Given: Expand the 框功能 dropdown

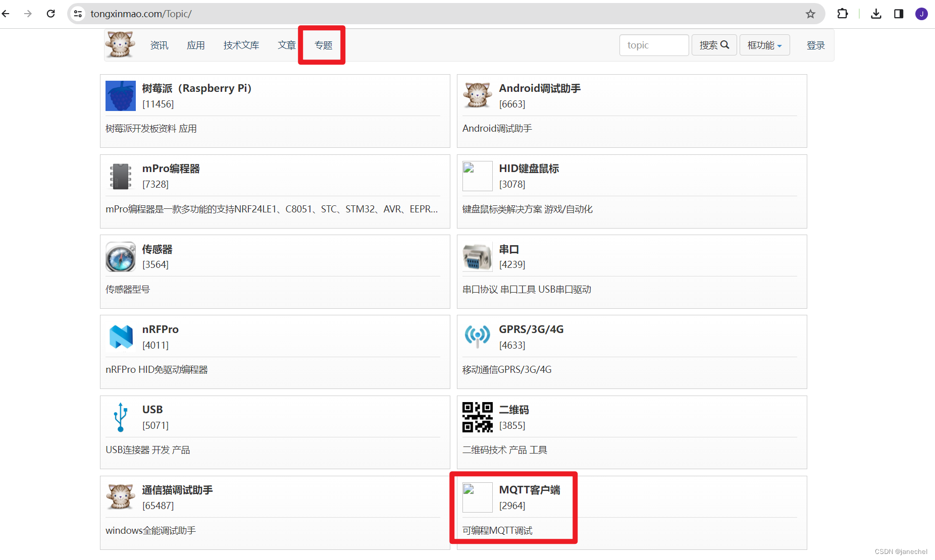Looking at the screenshot, I should [764, 45].
